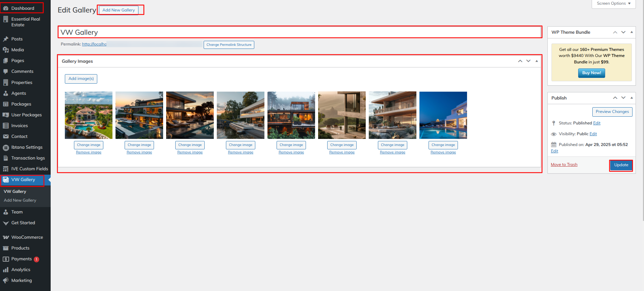Click the Dashboard gauge icon
The width and height of the screenshot is (644, 291).
[6, 8]
